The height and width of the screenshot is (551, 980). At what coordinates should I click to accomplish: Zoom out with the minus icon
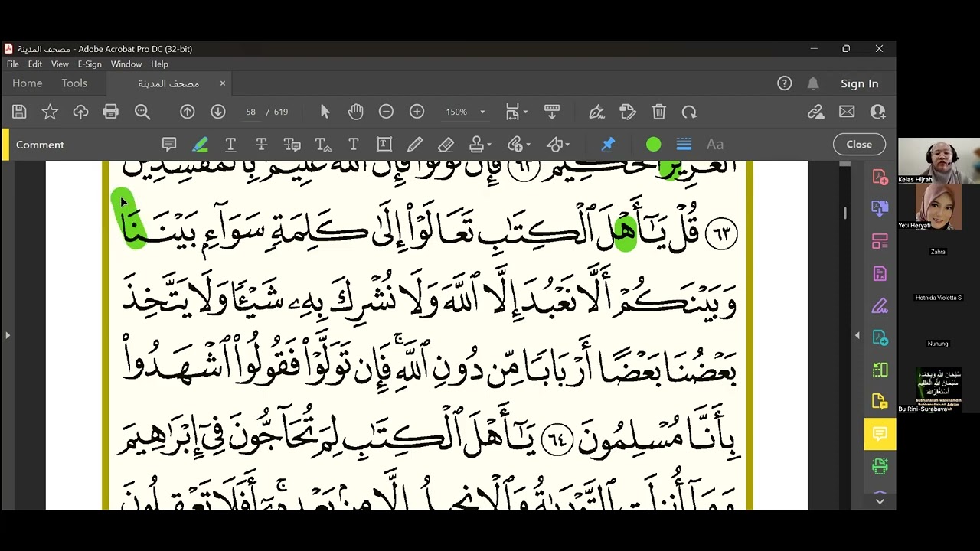pyautogui.click(x=386, y=112)
